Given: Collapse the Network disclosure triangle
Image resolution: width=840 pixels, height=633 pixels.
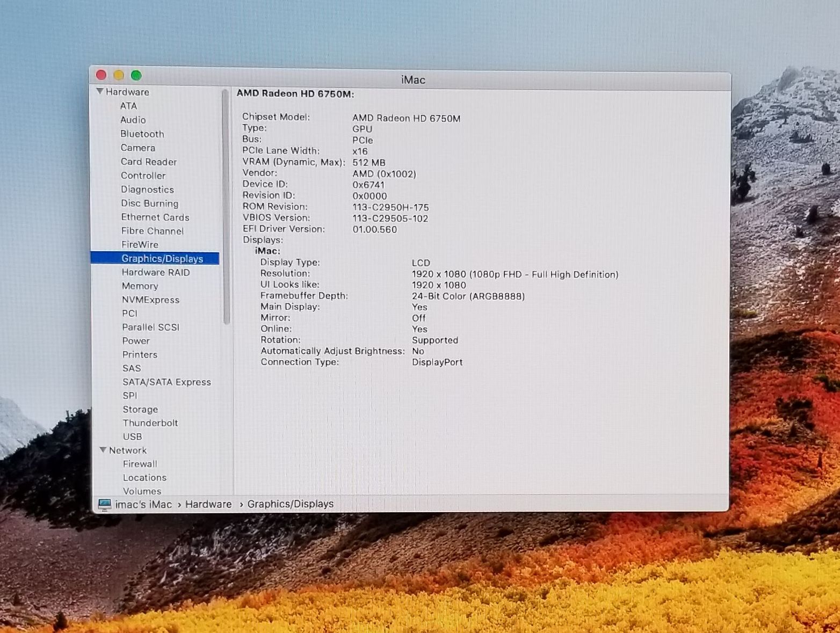Looking at the screenshot, I should 103,450.
